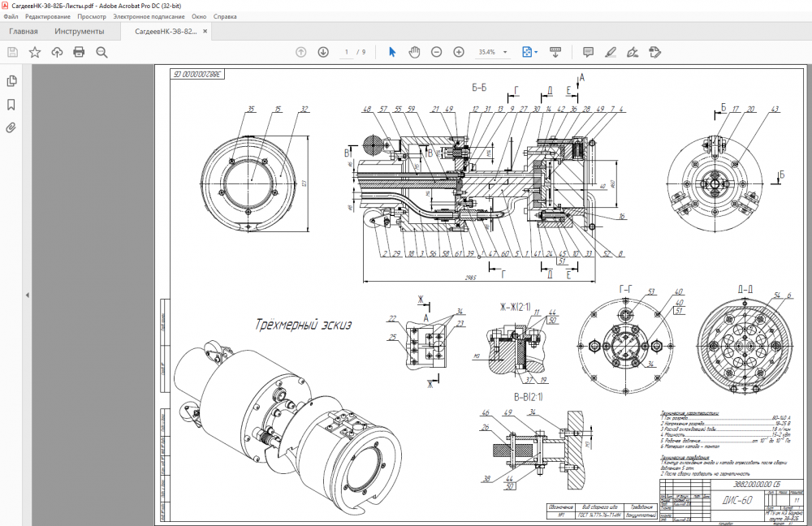Add a comment note
Viewport: 812px width, 526px height.
[x=588, y=52]
